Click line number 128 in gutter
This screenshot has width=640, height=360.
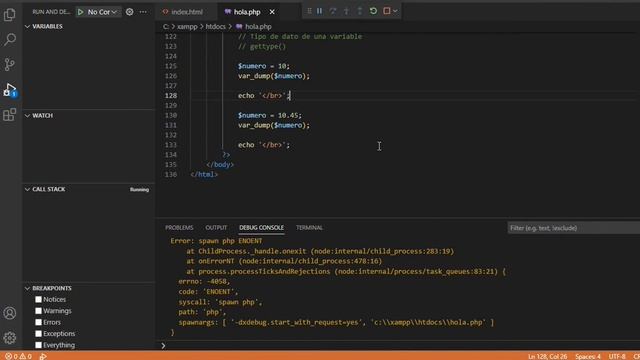[x=171, y=96]
